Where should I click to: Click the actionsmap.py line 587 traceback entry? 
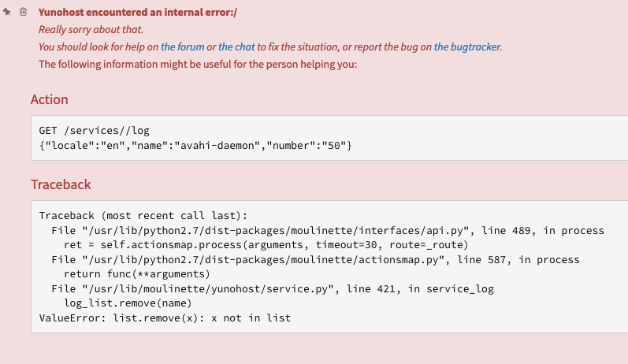(315, 260)
